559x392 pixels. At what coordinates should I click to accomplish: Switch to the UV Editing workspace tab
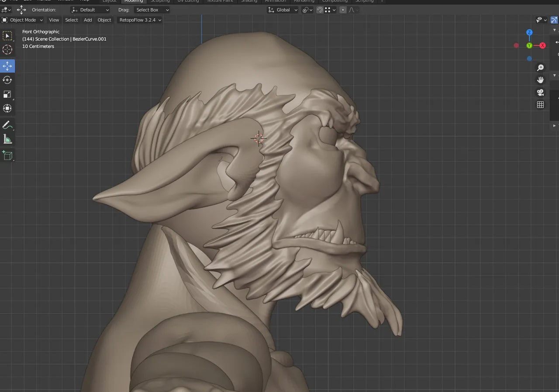tap(188, 1)
